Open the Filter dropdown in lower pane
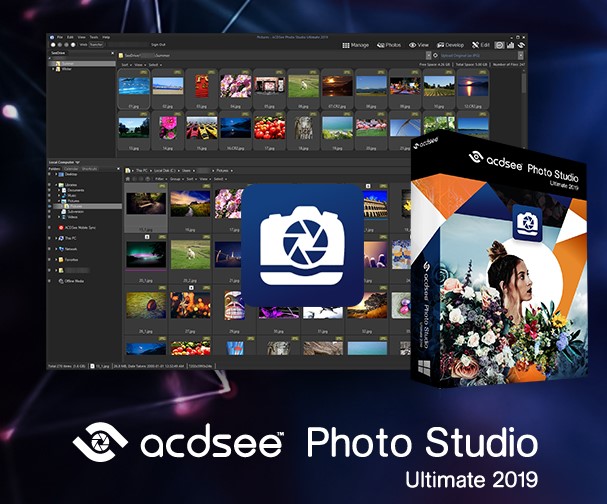This screenshot has height=504, width=607. tap(160, 179)
